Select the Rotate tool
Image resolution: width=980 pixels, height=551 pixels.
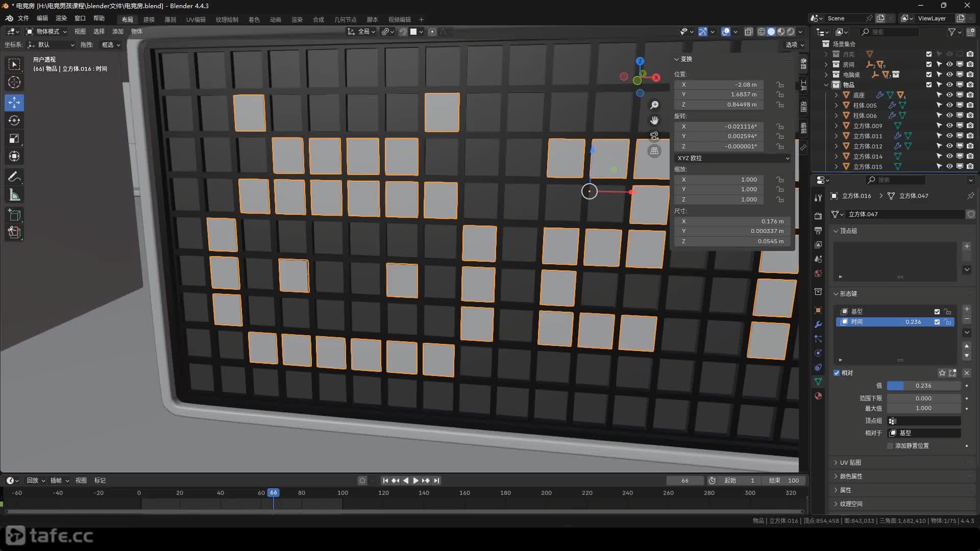click(14, 120)
